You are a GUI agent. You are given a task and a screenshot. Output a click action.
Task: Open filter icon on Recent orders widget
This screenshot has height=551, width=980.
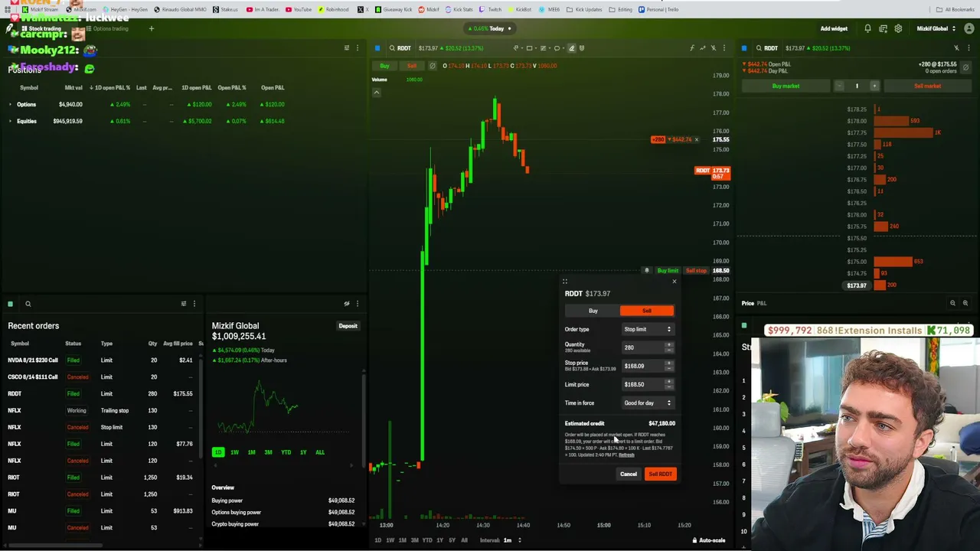coord(183,304)
